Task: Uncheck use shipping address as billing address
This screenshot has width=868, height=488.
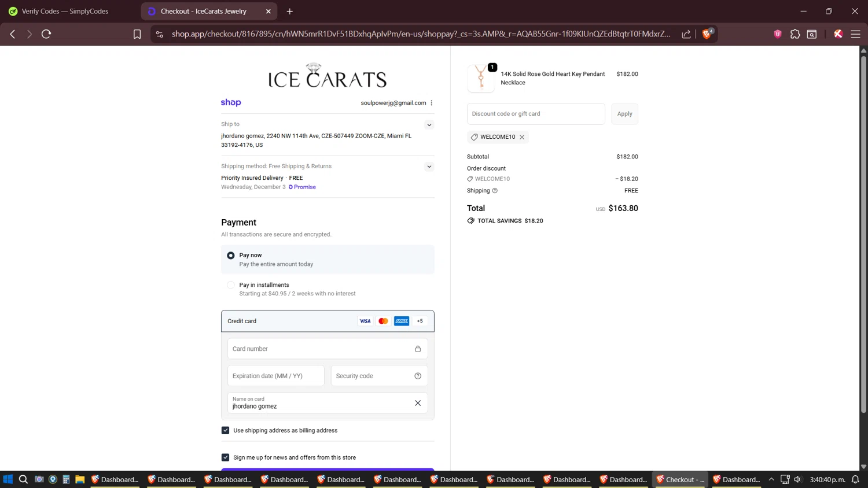Action: (x=226, y=430)
